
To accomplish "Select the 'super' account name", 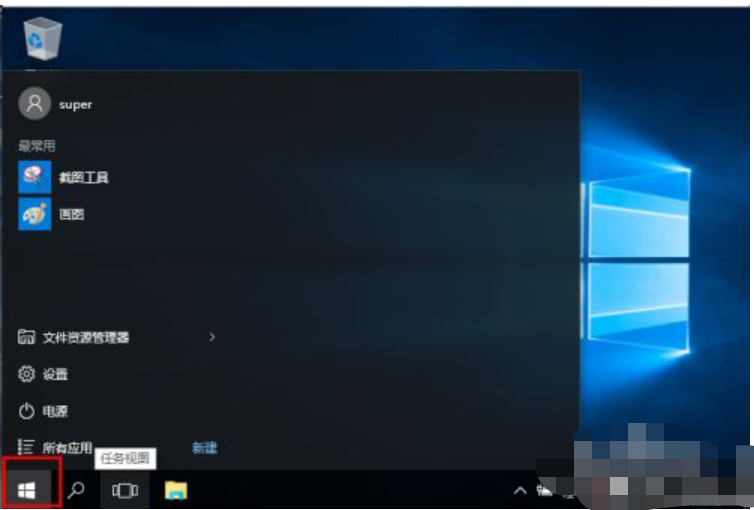I will pos(75,105).
